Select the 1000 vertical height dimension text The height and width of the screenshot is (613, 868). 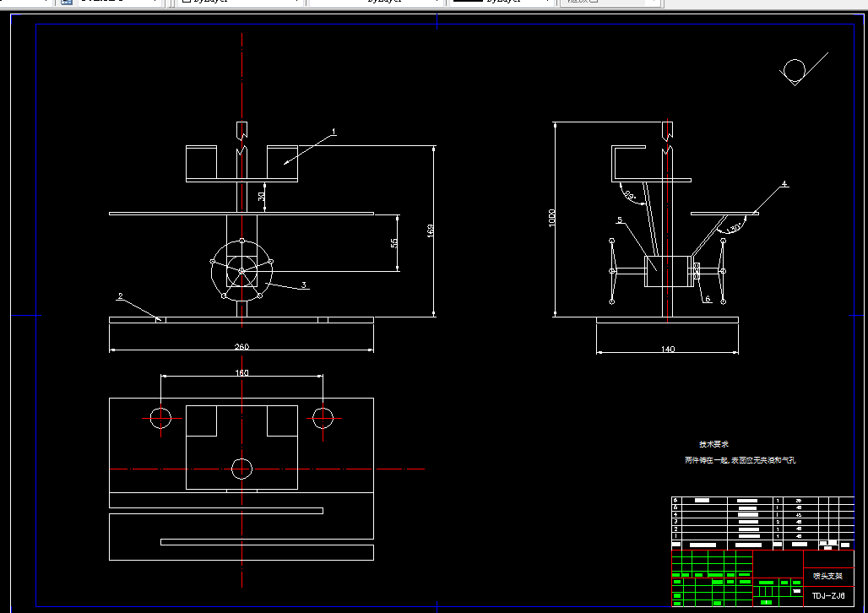click(x=552, y=218)
